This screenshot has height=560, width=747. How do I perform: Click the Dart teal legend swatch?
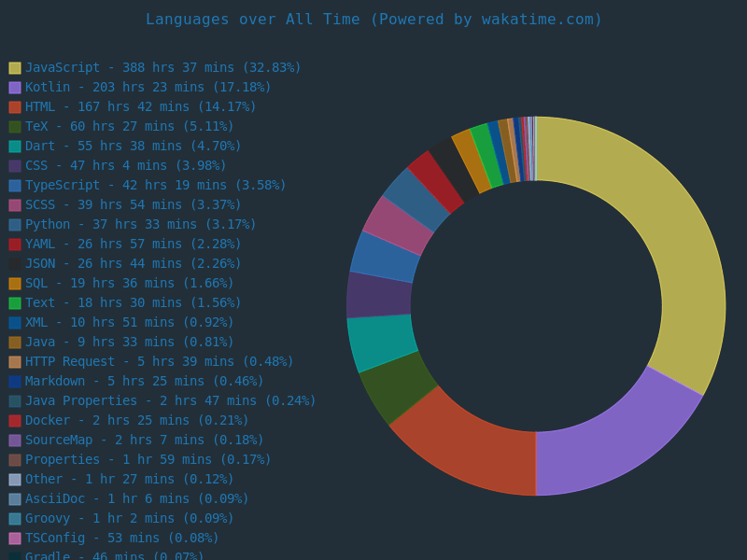pyautogui.click(x=15, y=147)
